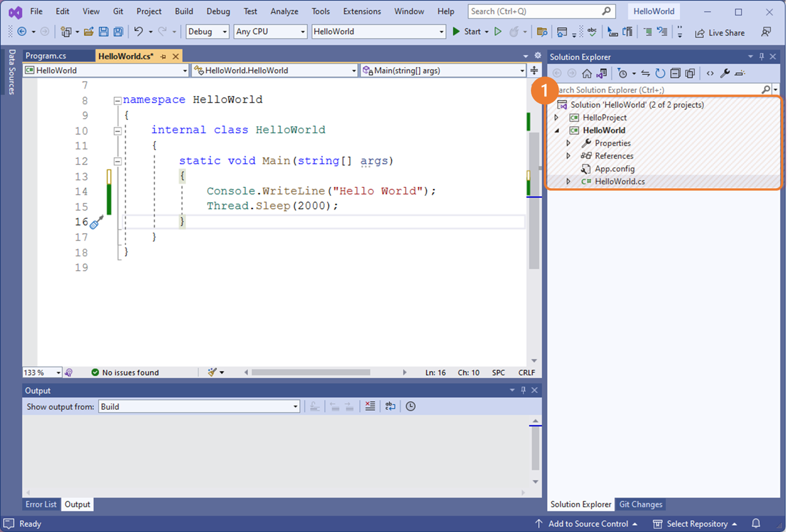788x532 pixels.
Task: Open the Debug menu
Action: (218, 11)
